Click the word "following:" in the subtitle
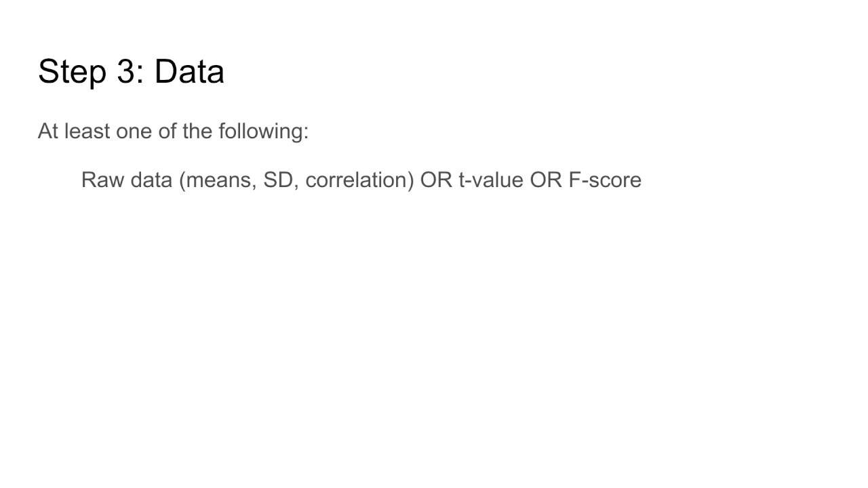This screenshot has height=488, width=868. [264, 131]
